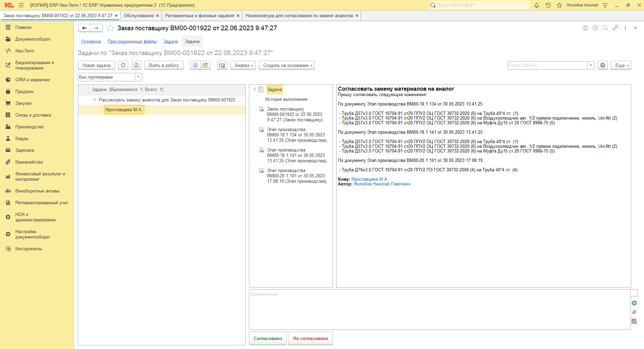Click the save document icon
This screenshot has width=644, height=349.
pos(585,28)
